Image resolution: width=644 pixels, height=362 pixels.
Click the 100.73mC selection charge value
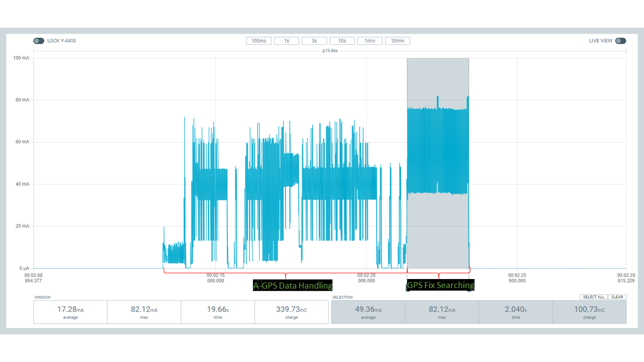[x=590, y=310]
